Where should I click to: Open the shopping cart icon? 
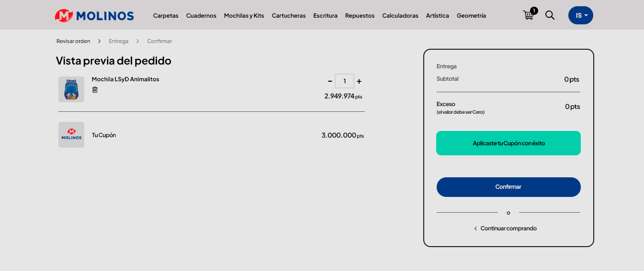click(x=529, y=15)
